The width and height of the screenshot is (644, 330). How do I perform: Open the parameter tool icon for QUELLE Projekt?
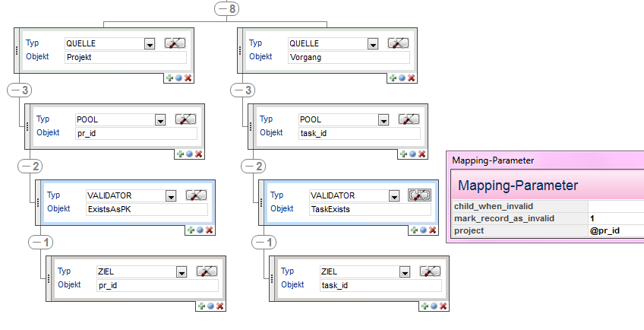pos(175,43)
